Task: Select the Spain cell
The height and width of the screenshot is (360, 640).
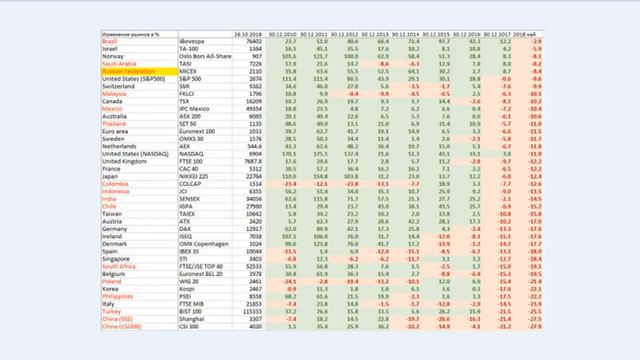Action: [x=140, y=251]
